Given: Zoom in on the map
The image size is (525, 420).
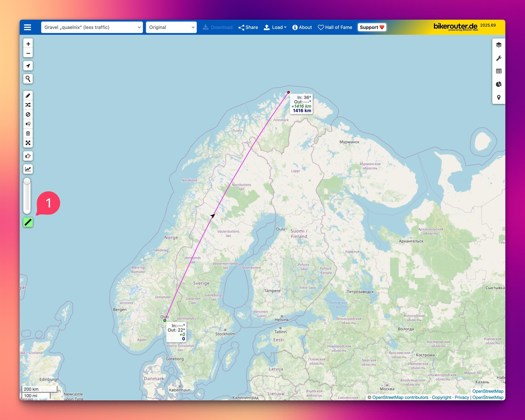Looking at the screenshot, I should [28, 44].
